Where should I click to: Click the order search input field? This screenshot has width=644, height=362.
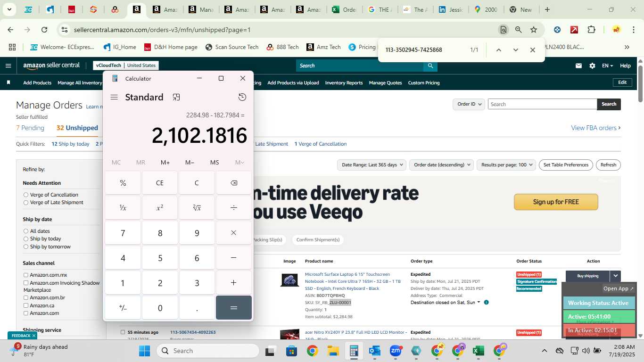pos(542,104)
